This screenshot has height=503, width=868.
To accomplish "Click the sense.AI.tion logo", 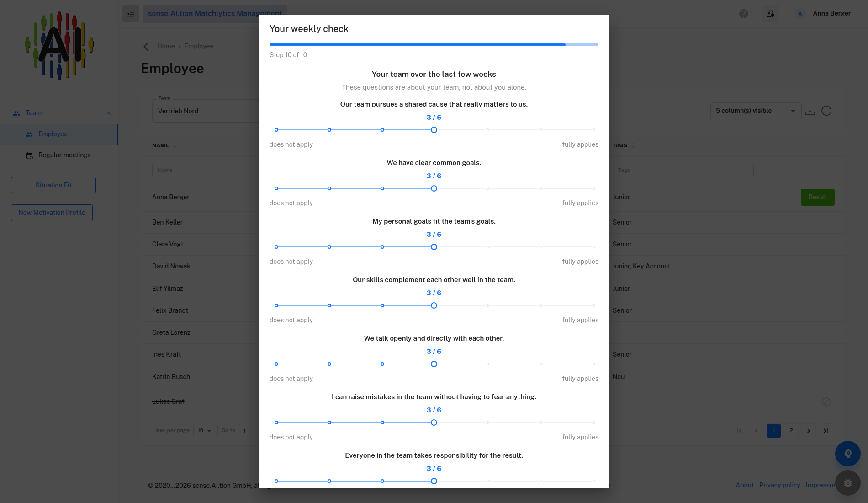I will (59, 46).
